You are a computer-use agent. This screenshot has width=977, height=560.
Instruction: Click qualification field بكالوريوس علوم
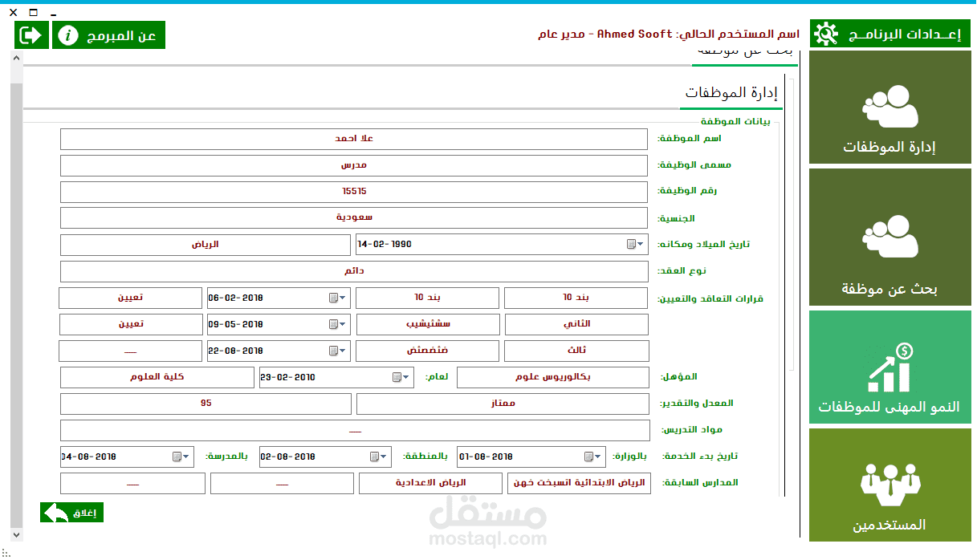coord(553,377)
